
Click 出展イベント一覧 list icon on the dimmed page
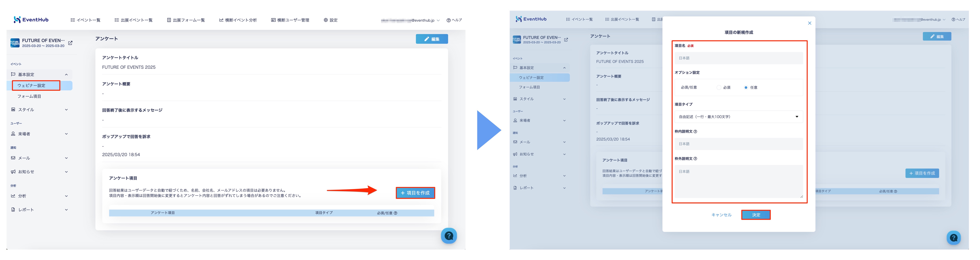coord(607,19)
